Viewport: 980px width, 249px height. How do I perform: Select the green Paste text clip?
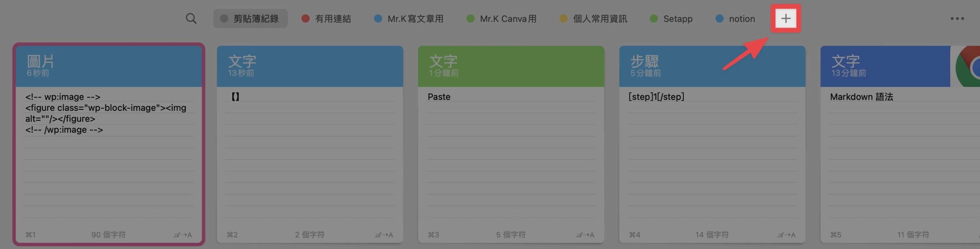click(x=511, y=144)
